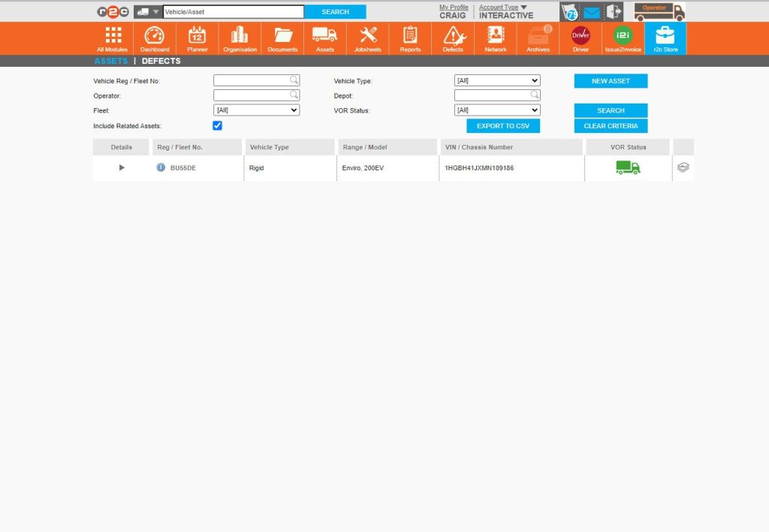
Task: Open the Vehicle Type dropdown
Action: (497, 80)
